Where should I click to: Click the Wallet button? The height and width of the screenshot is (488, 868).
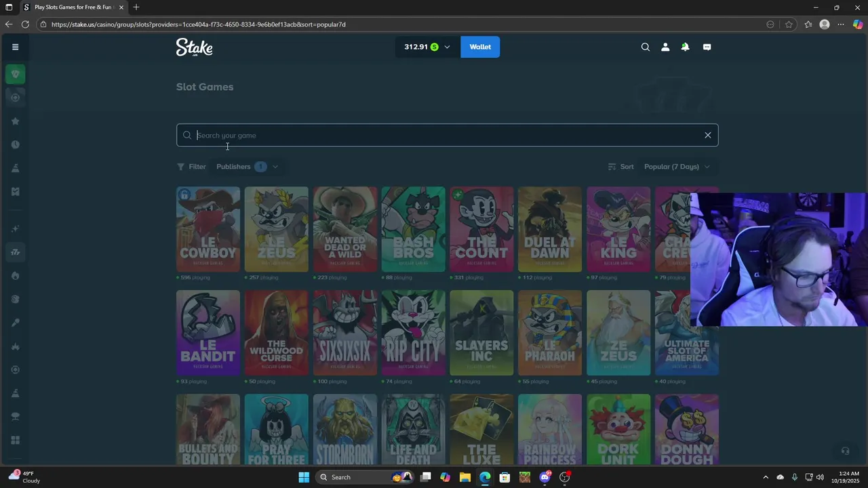tap(480, 47)
